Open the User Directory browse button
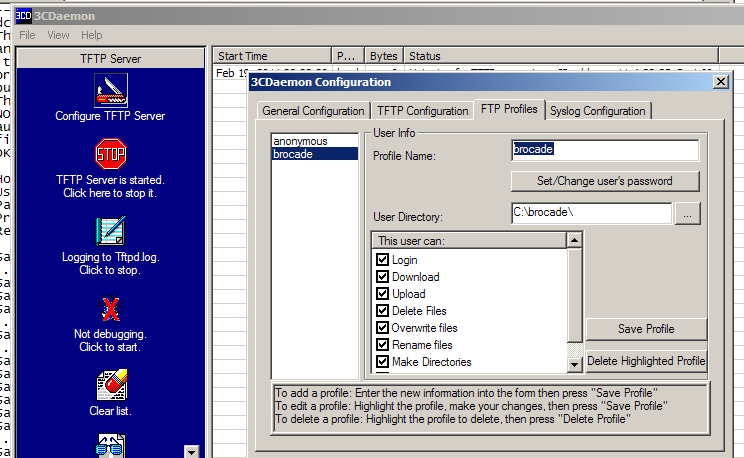Screen dimensions: 744x458 pyautogui.click(x=688, y=214)
